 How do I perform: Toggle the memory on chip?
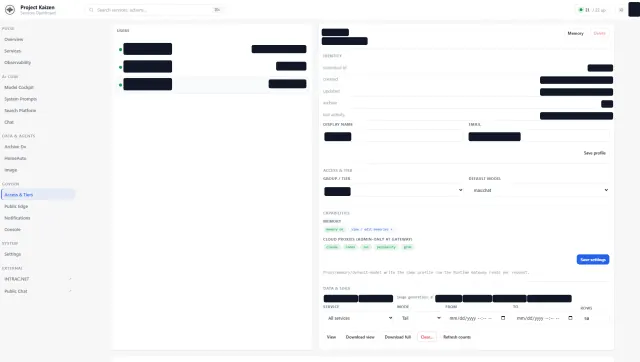(x=334, y=229)
